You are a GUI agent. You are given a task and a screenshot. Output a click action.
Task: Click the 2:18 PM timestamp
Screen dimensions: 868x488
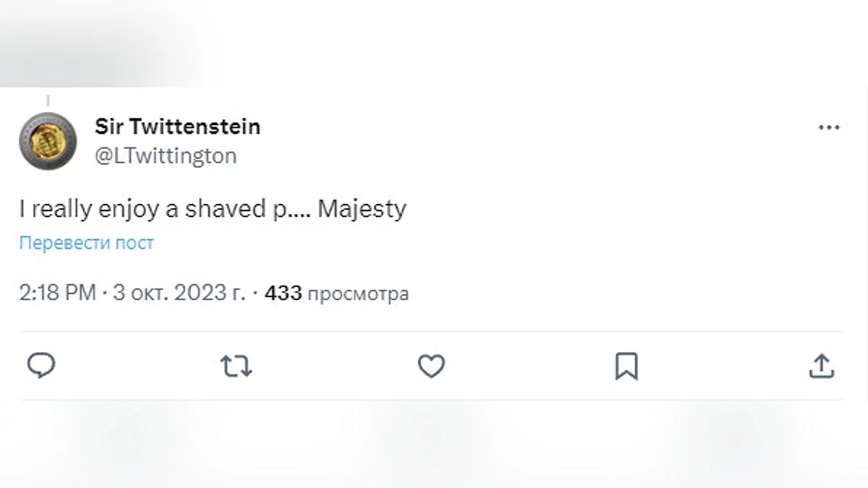click(x=57, y=294)
